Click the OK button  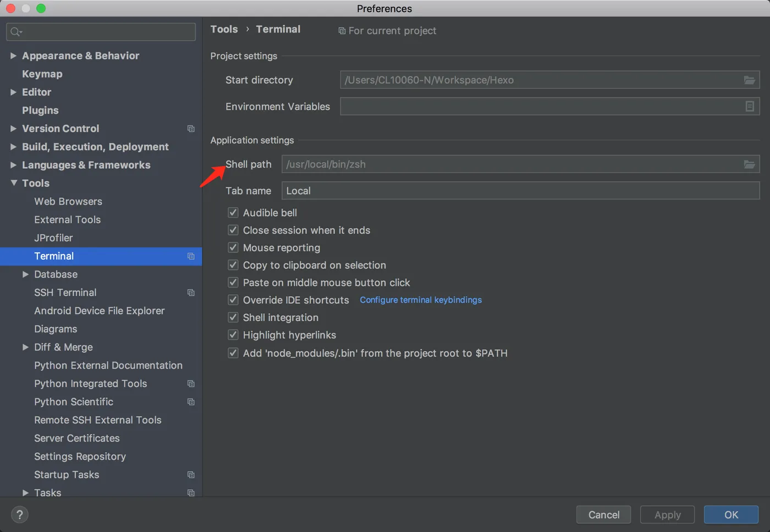(x=731, y=515)
